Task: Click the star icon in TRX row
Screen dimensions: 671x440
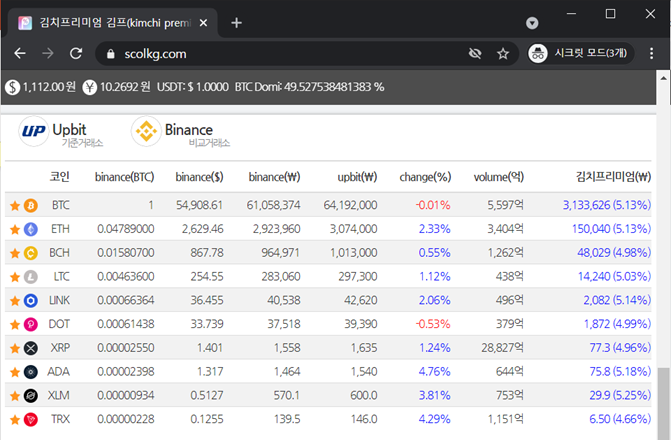Action: (x=15, y=420)
